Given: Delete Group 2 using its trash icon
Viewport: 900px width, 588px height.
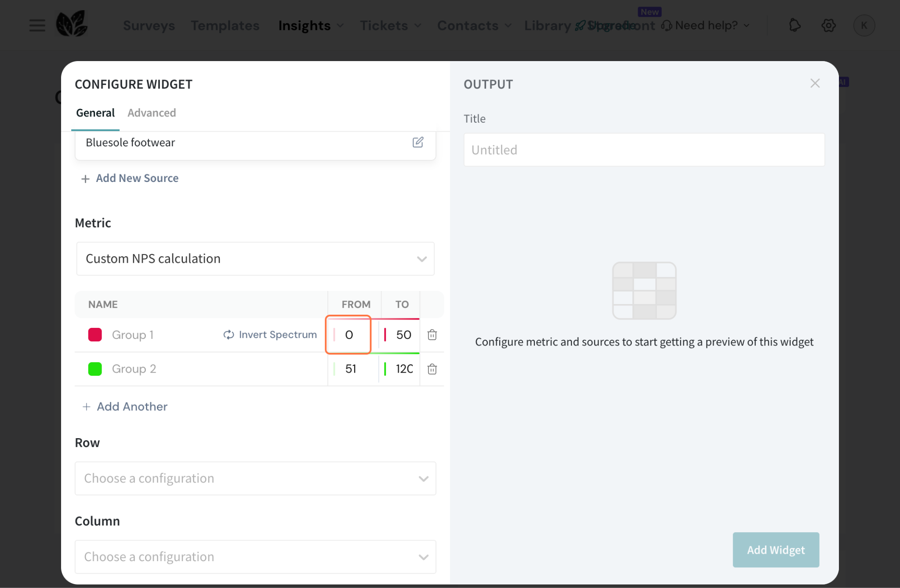Looking at the screenshot, I should point(432,369).
